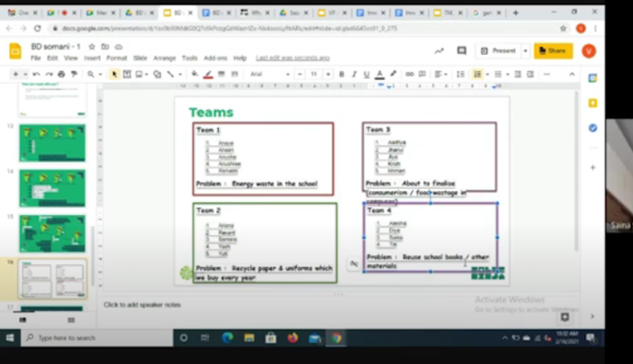Click the font size field showing 11

click(313, 75)
